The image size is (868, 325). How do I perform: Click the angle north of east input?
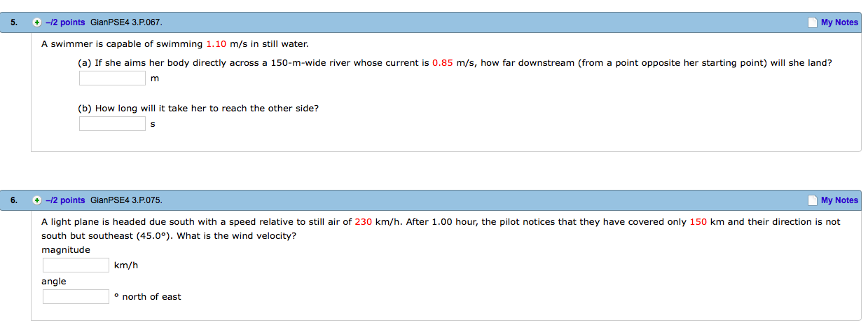[76, 297]
